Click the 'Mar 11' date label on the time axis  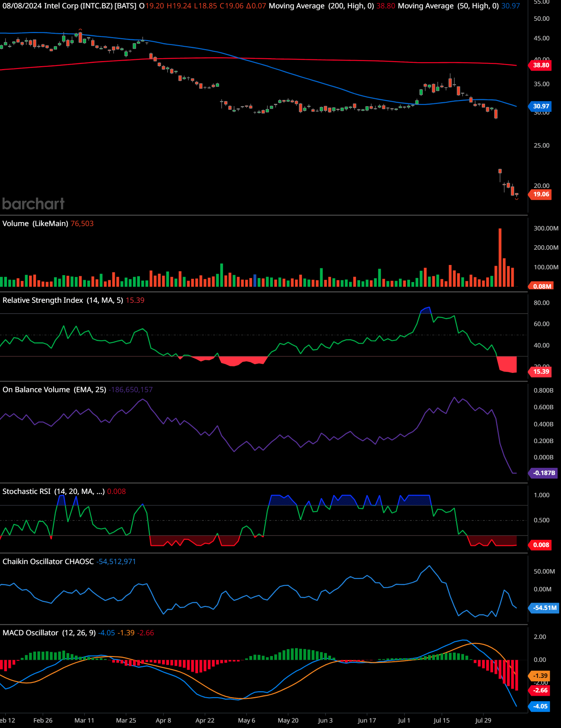(84, 720)
